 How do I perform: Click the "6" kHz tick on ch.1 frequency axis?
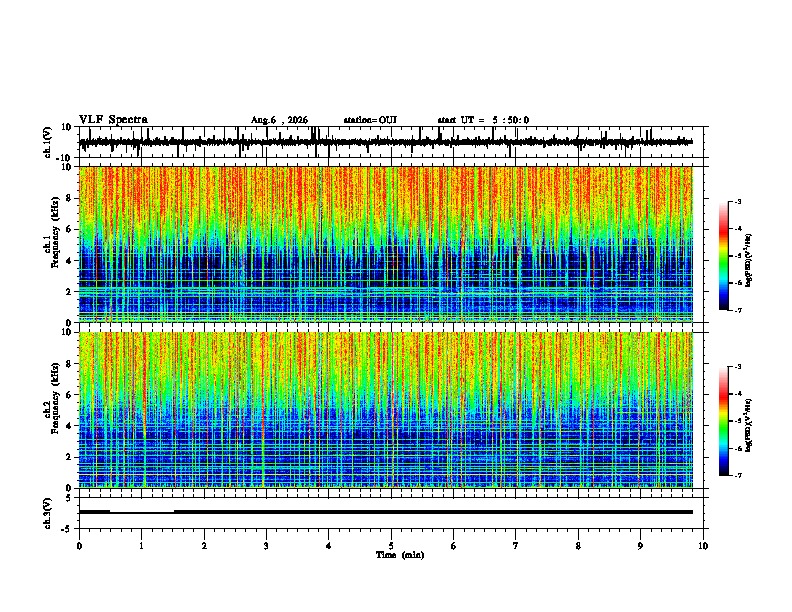click(x=69, y=229)
